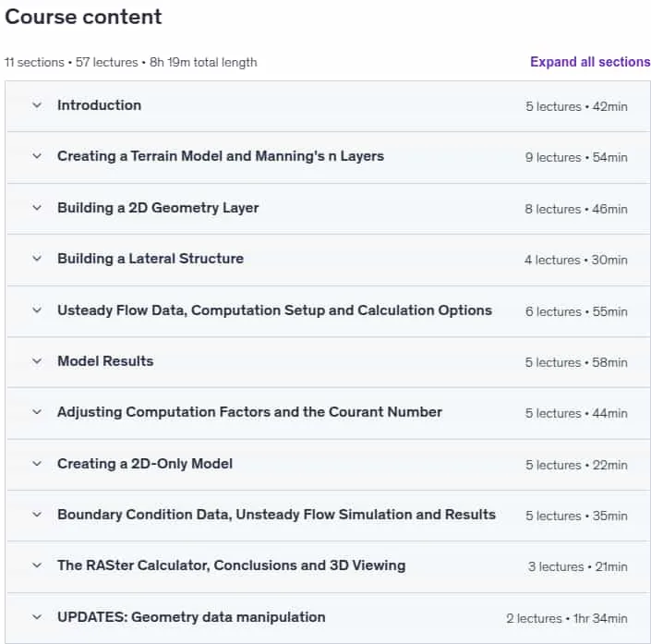The height and width of the screenshot is (644, 651).
Task: Select Building a Lateral Structure title
Action: (151, 259)
